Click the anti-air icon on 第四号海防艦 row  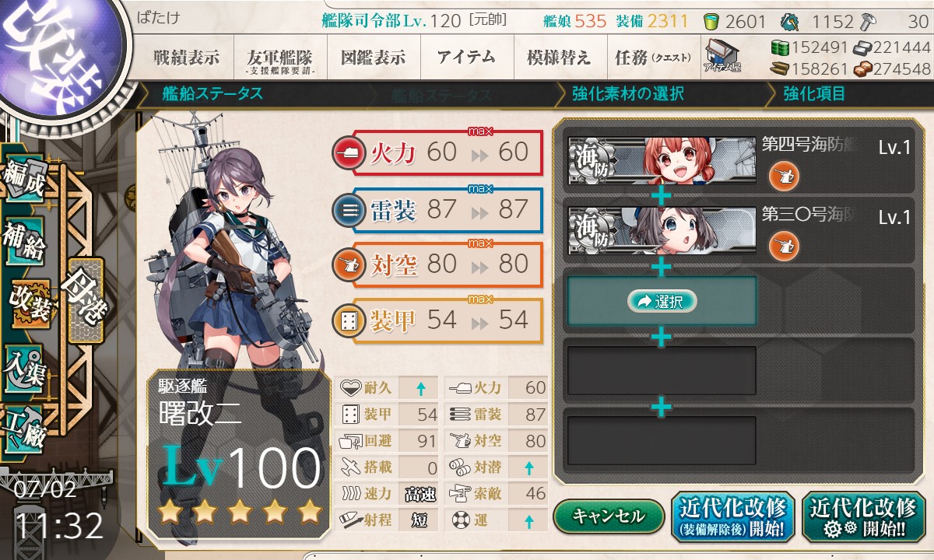[x=784, y=177]
